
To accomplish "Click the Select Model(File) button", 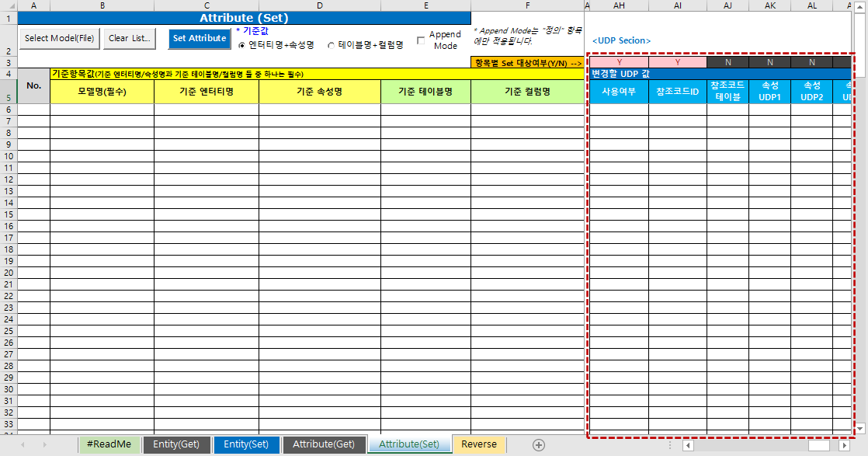I will coord(58,37).
